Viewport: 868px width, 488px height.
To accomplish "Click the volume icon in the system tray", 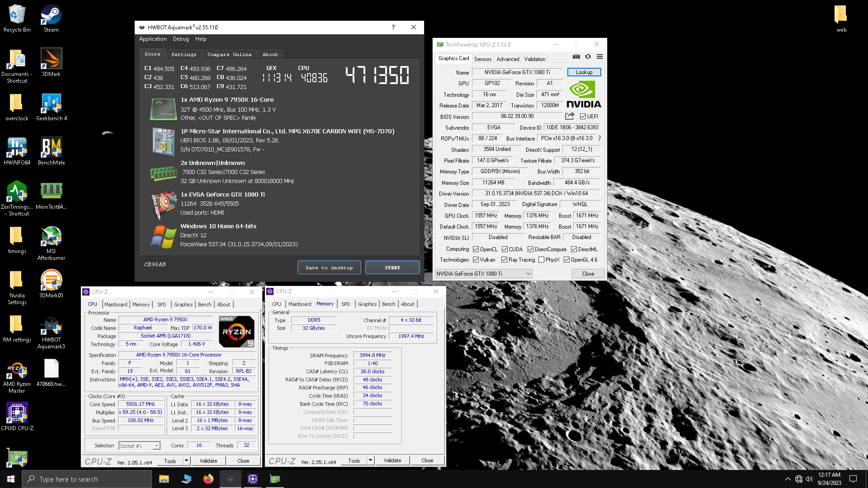I will pos(809,479).
